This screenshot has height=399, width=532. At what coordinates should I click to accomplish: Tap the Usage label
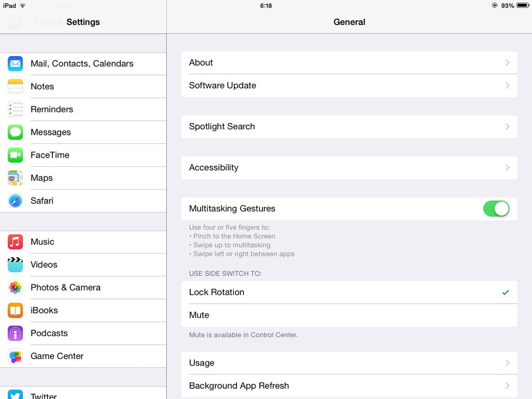point(201,363)
